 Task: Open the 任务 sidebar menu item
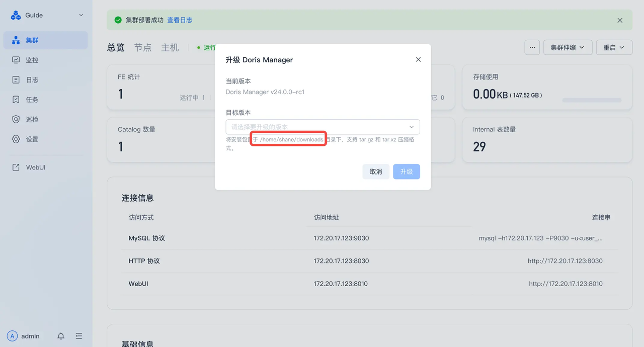[46, 100]
